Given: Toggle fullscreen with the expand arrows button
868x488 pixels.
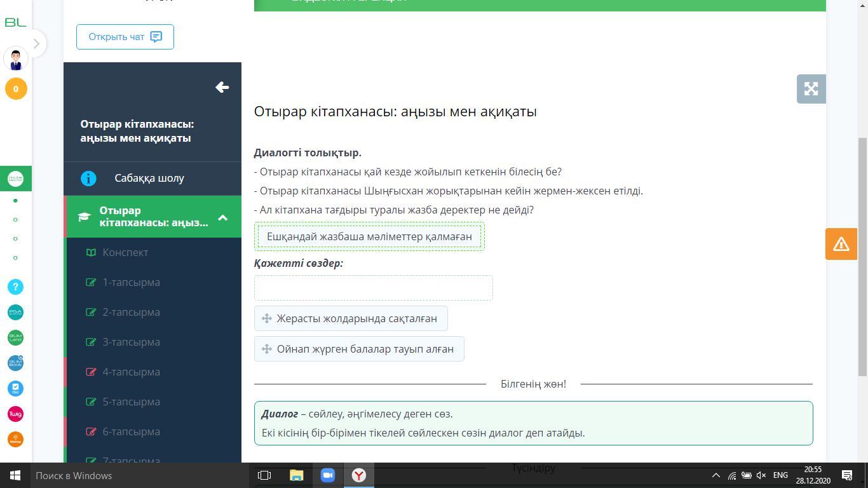Looking at the screenshot, I should pos(811,89).
